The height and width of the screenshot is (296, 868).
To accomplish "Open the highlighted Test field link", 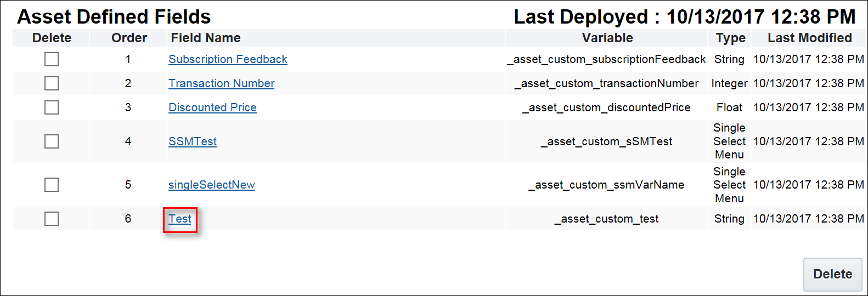I will coord(180,219).
